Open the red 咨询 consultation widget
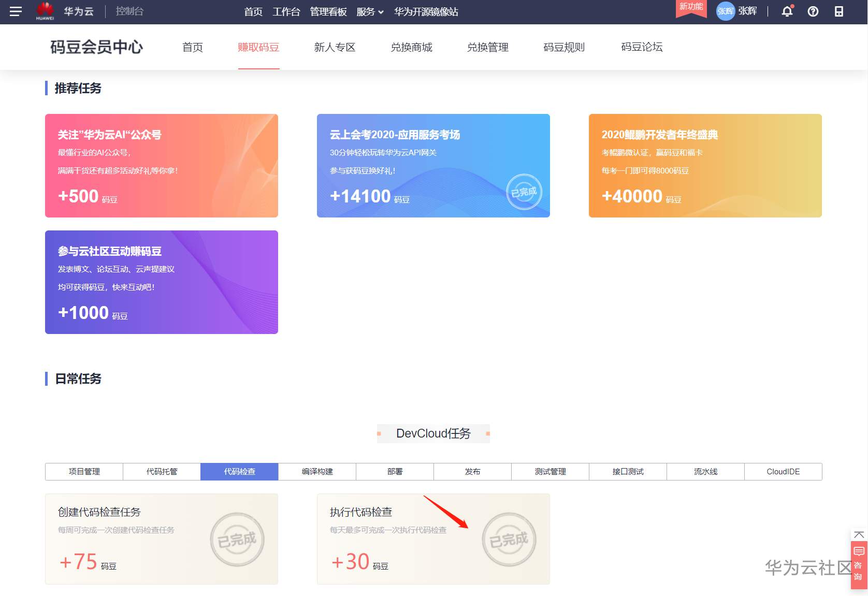 [859, 564]
